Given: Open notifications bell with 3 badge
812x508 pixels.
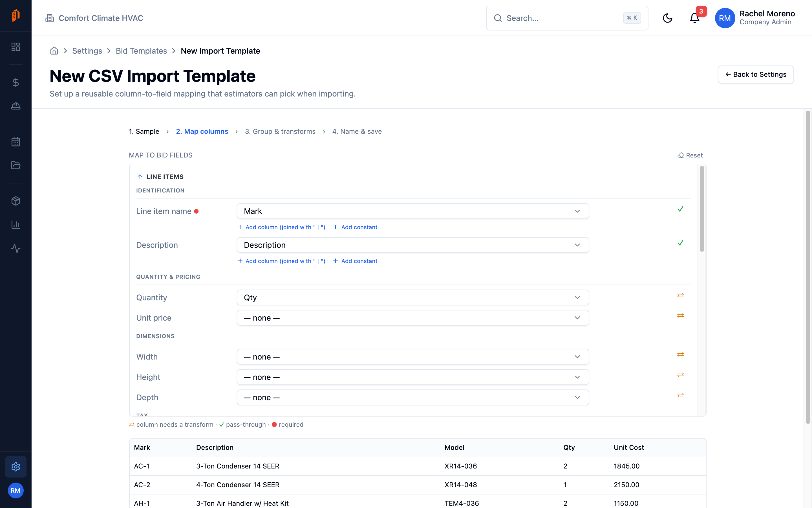Looking at the screenshot, I should click(694, 18).
